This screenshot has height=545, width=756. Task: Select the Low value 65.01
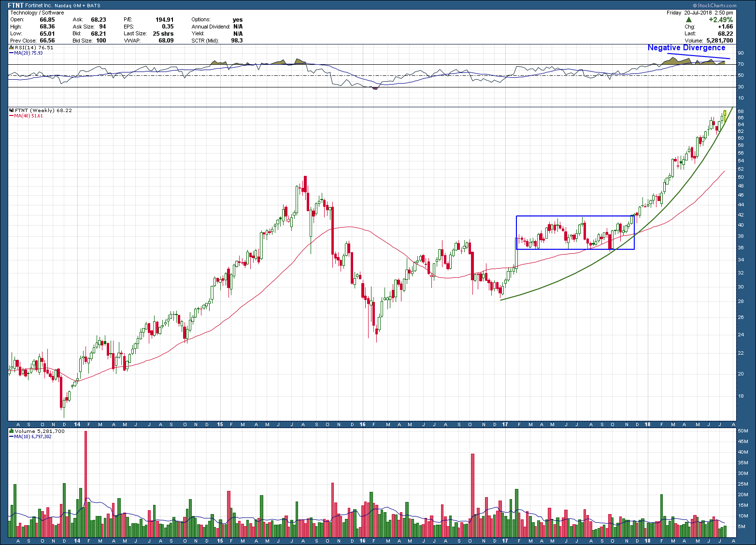[x=47, y=34]
